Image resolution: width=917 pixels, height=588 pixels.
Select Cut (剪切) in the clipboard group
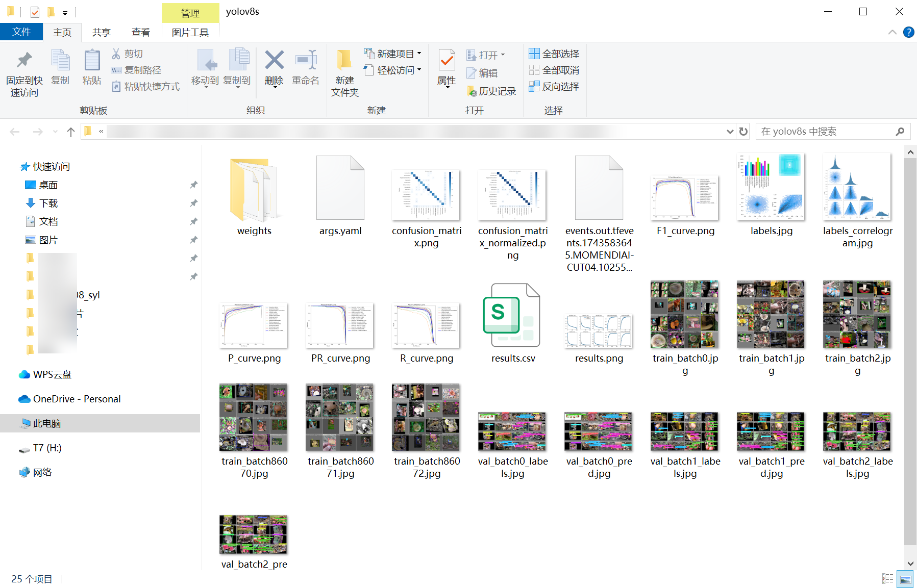tap(128, 54)
